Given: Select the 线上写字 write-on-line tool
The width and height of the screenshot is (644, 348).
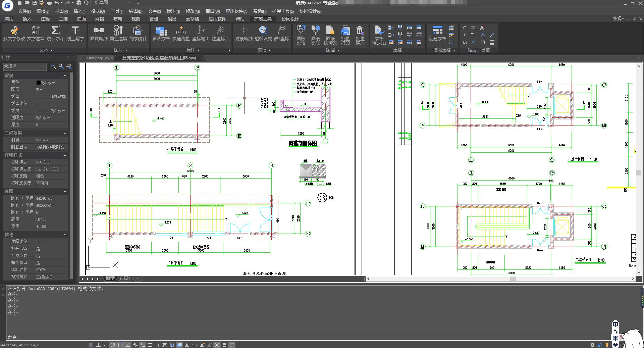Looking at the screenshot, I should coord(75,33).
